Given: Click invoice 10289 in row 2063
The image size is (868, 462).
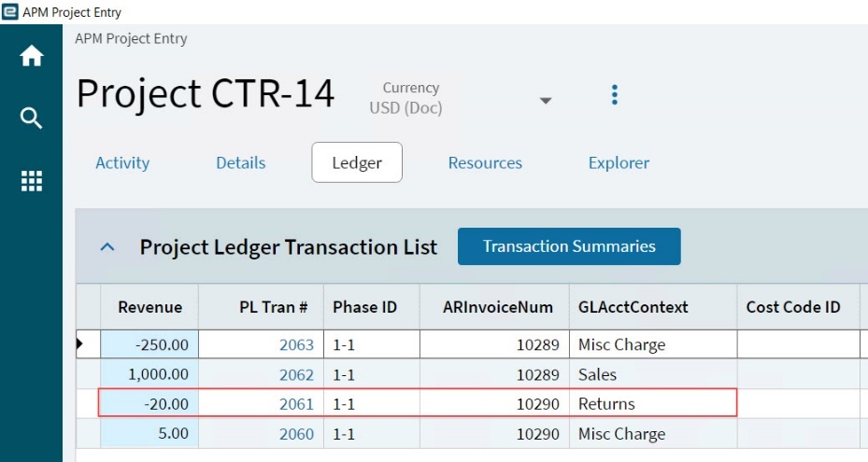Looking at the screenshot, I should [x=494, y=344].
